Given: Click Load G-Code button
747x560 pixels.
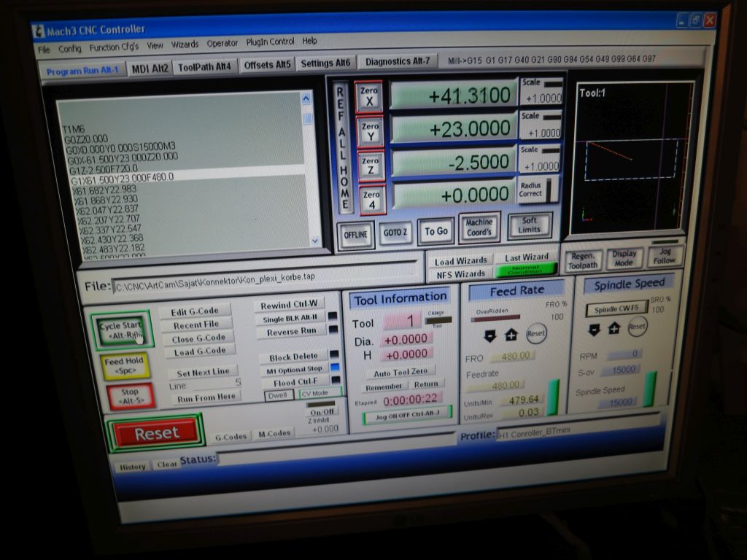Looking at the screenshot, I should point(200,352).
